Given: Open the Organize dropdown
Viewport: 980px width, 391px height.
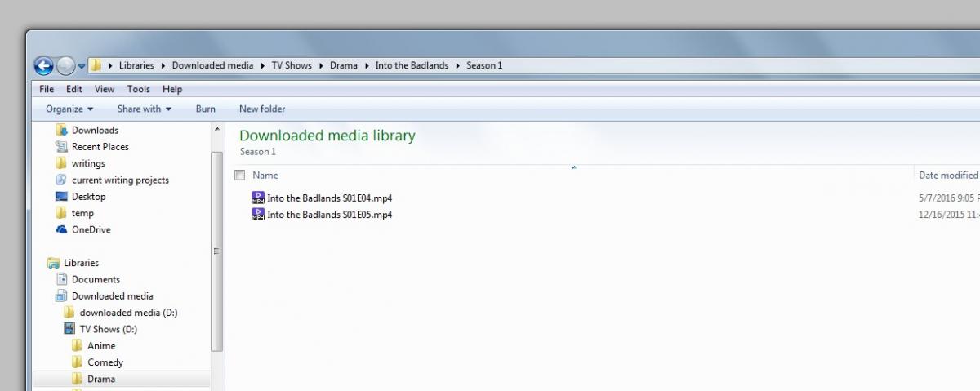Looking at the screenshot, I should point(69,109).
